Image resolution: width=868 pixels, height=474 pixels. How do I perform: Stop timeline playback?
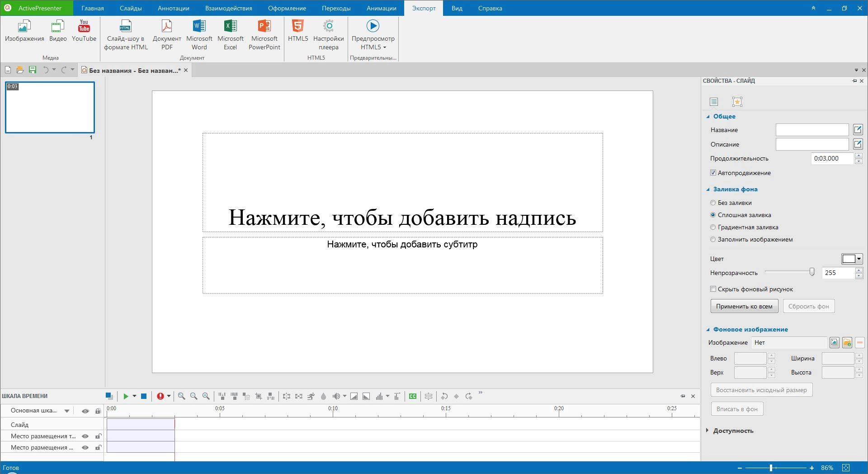[x=144, y=396]
